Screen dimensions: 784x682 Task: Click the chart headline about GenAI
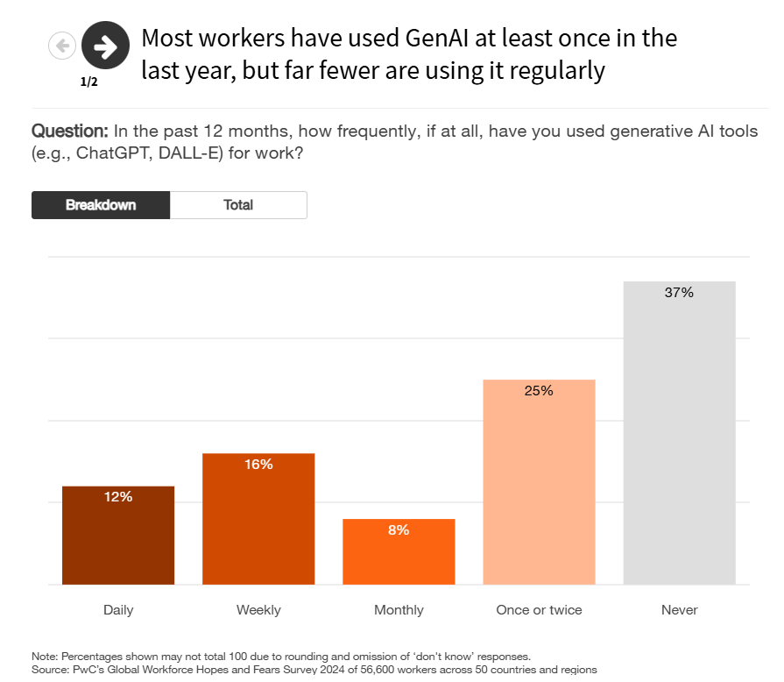409,54
